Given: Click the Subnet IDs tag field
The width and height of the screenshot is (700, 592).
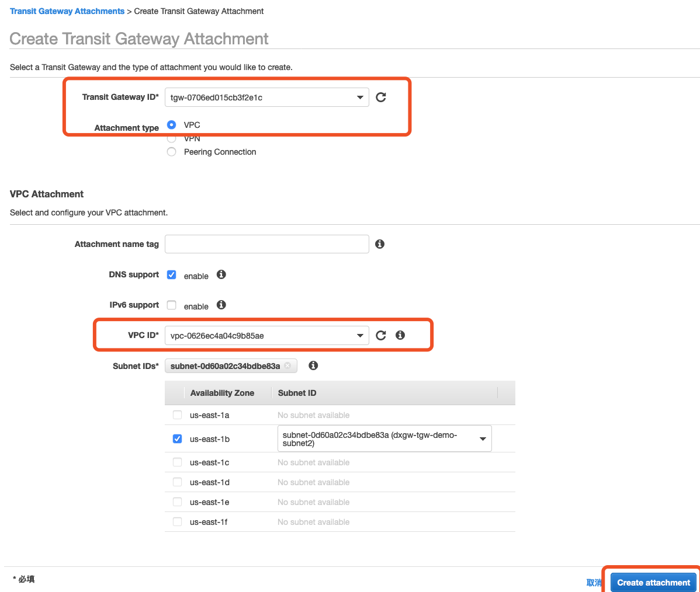Looking at the screenshot, I should coord(231,366).
